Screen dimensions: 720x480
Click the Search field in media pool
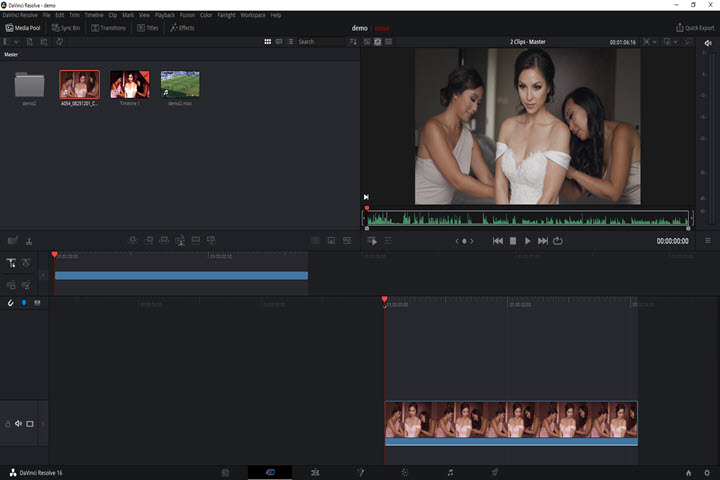click(320, 42)
